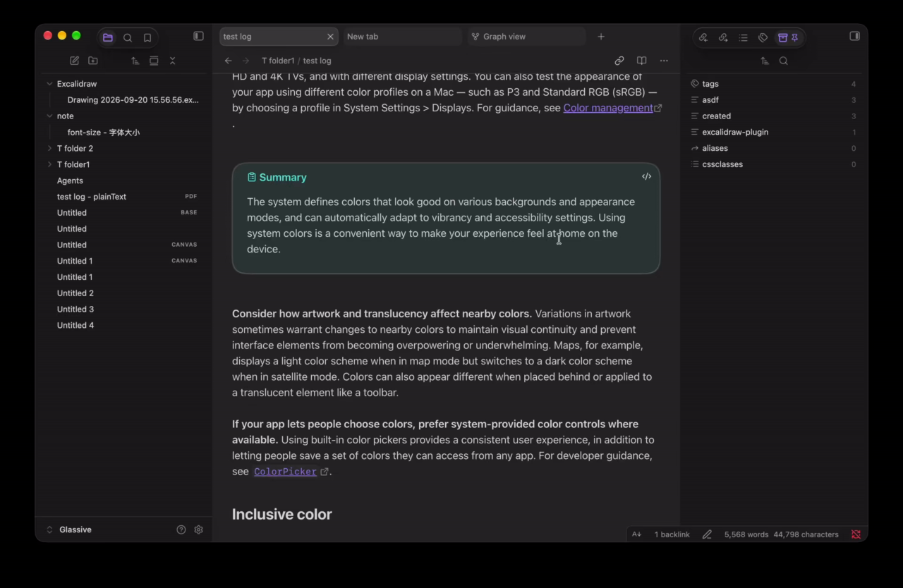903x588 pixels.
Task: Open the Color management link
Action: point(608,108)
